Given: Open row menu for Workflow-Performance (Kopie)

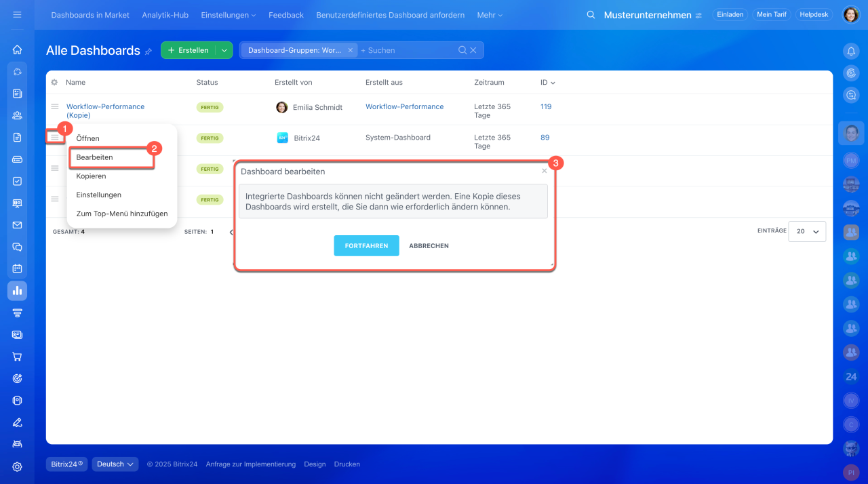Looking at the screenshot, I should tap(55, 106).
